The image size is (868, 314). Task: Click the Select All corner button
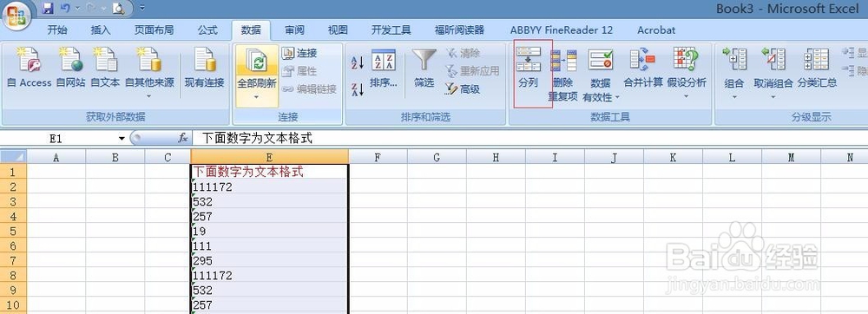tap(13, 157)
